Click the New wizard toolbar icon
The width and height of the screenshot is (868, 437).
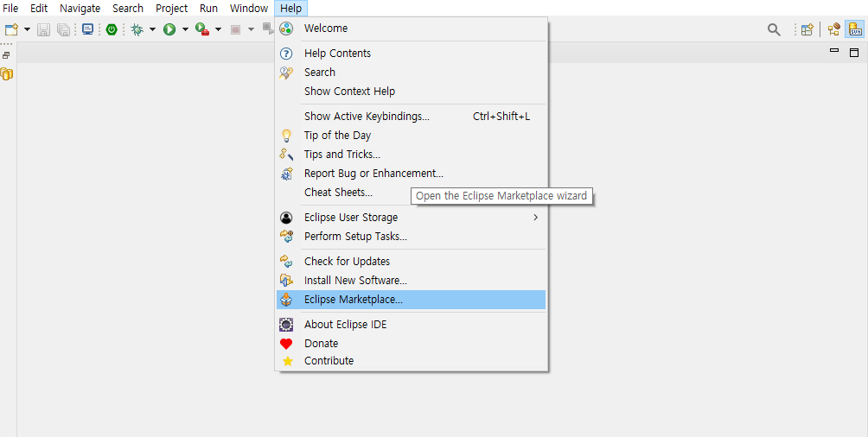pos(11,29)
